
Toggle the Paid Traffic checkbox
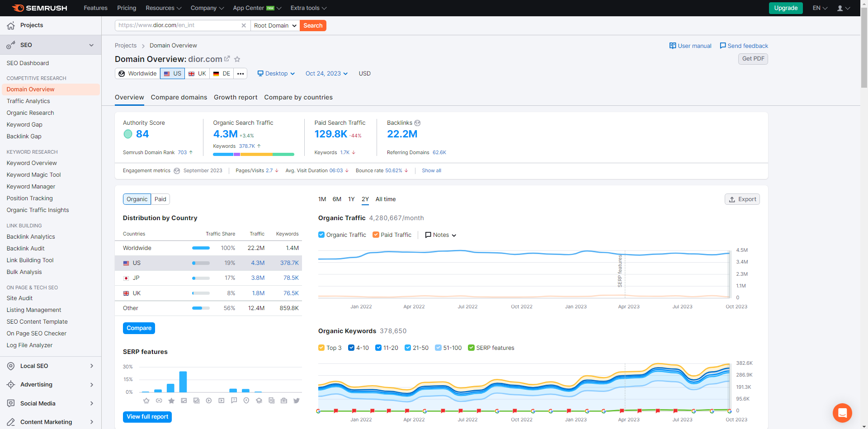click(x=376, y=235)
